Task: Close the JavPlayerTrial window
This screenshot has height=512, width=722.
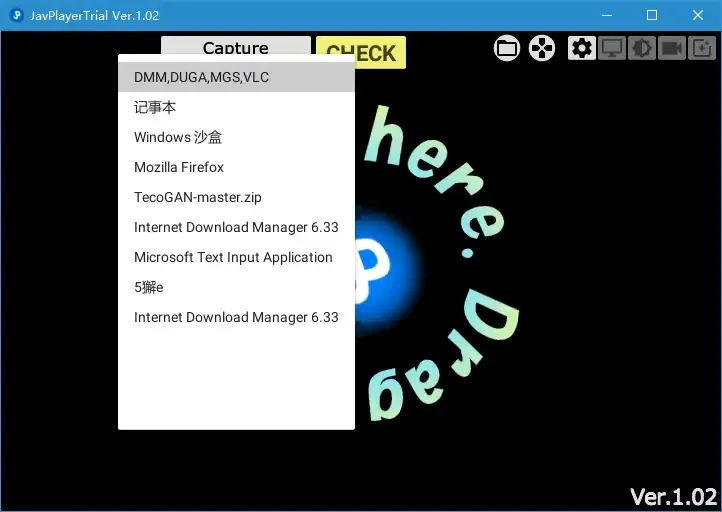Action: pyautogui.click(x=698, y=15)
